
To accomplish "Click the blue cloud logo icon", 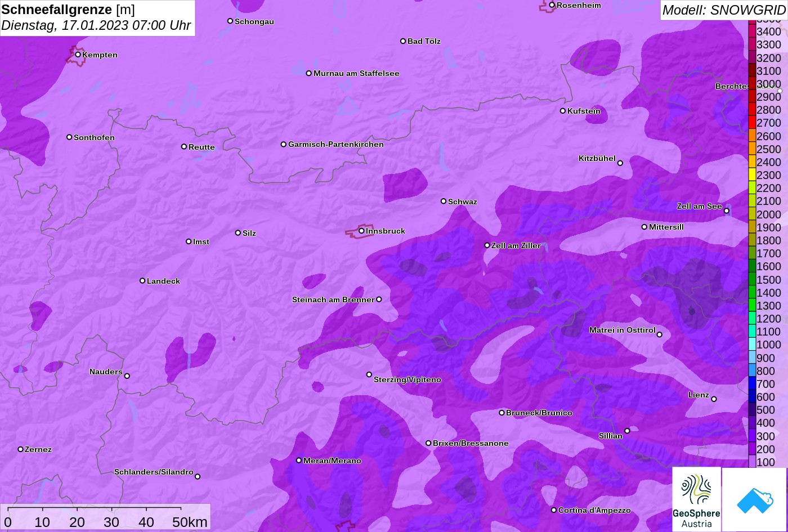I will coord(754,499).
